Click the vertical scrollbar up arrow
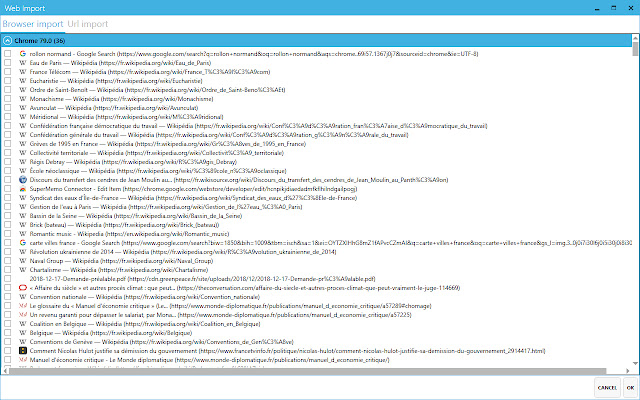This screenshot has width=640, height=400. 635,38
